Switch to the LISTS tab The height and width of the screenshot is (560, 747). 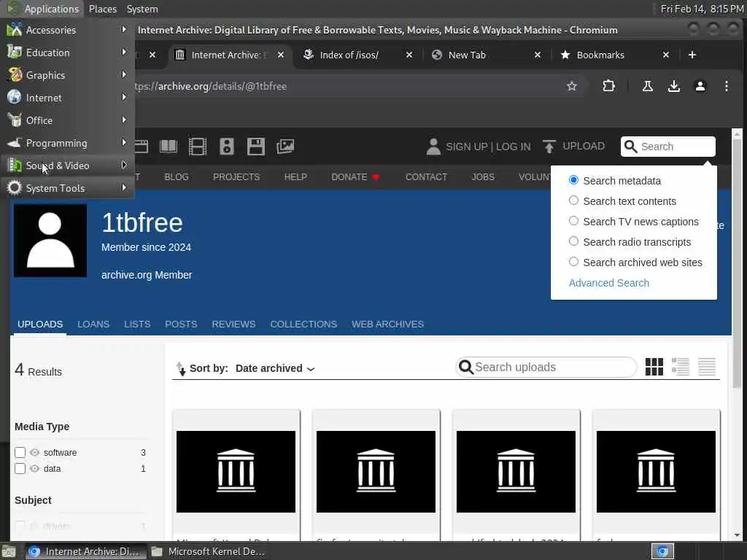pyautogui.click(x=137, y=324)
